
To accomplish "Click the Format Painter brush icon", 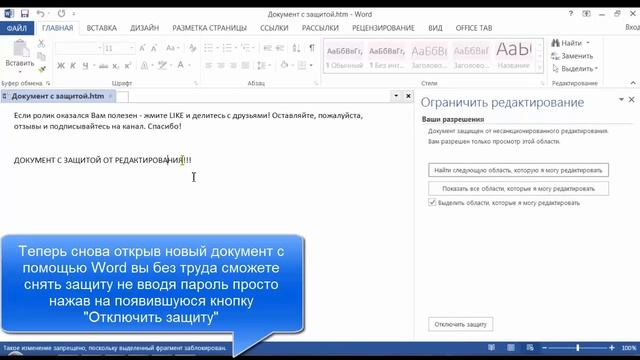I will pos(41,69).
